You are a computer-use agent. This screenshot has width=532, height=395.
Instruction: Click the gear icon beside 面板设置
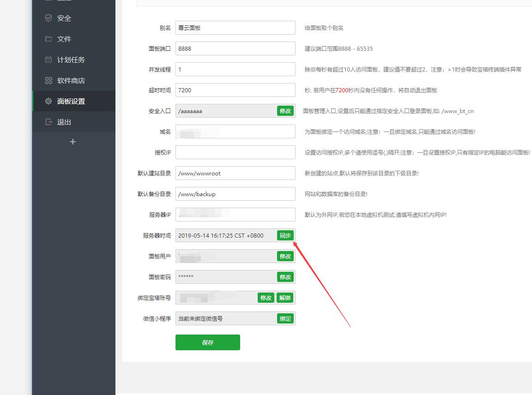pos(48,101)
